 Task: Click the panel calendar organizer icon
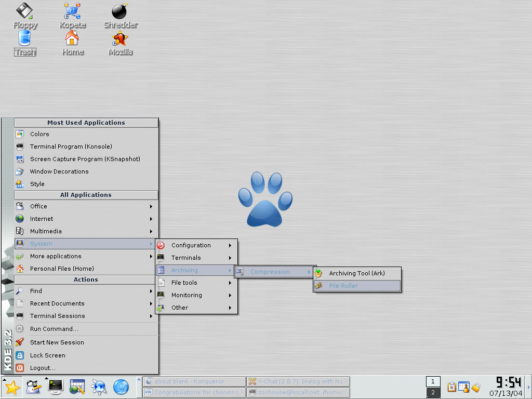click(x=77, y=387)
